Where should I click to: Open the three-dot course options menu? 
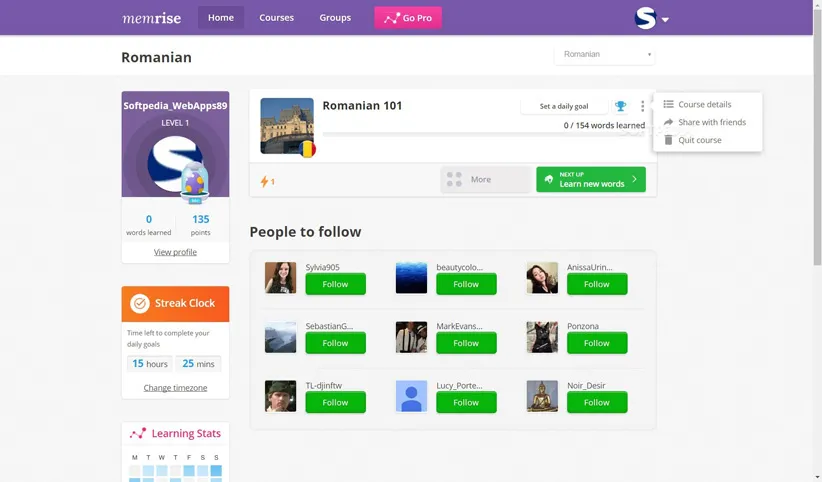pos(642,106)
